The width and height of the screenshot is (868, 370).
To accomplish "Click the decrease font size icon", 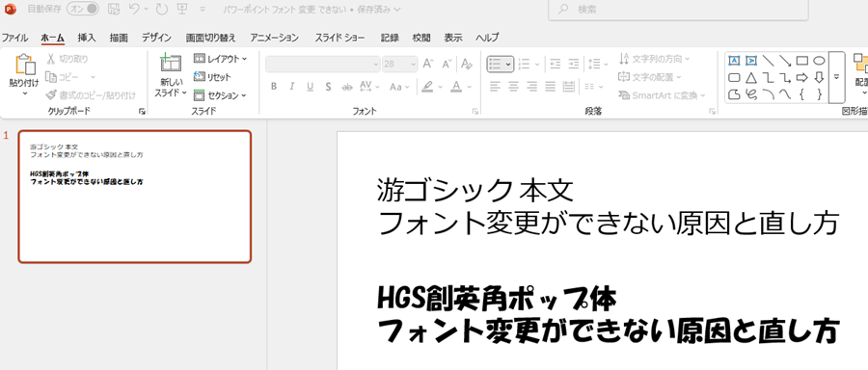I will tap(448, 65).
